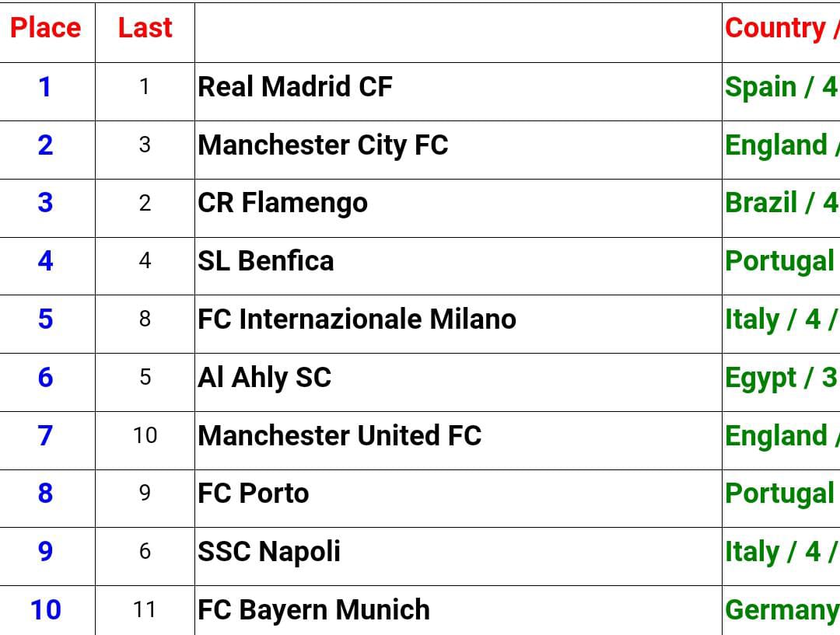Click on CR Flamengo team name
This screenshot has width=840, height=635.
282,203
